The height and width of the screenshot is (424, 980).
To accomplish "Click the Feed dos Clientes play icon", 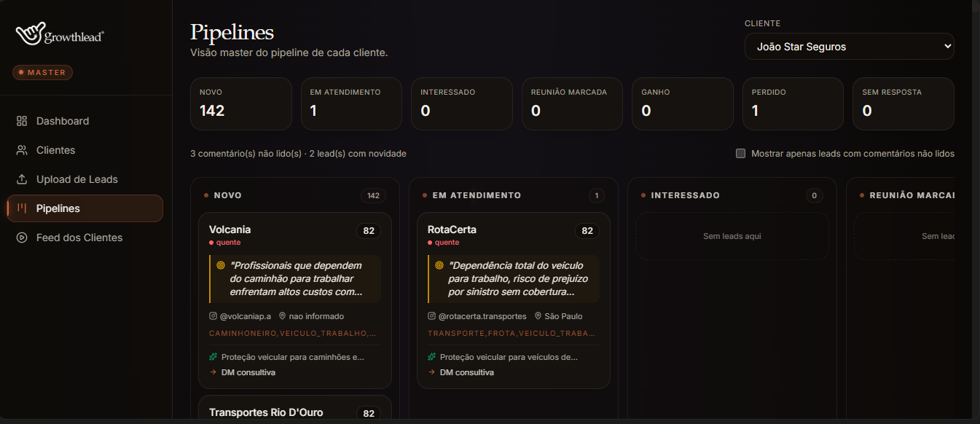I will 22,237.
